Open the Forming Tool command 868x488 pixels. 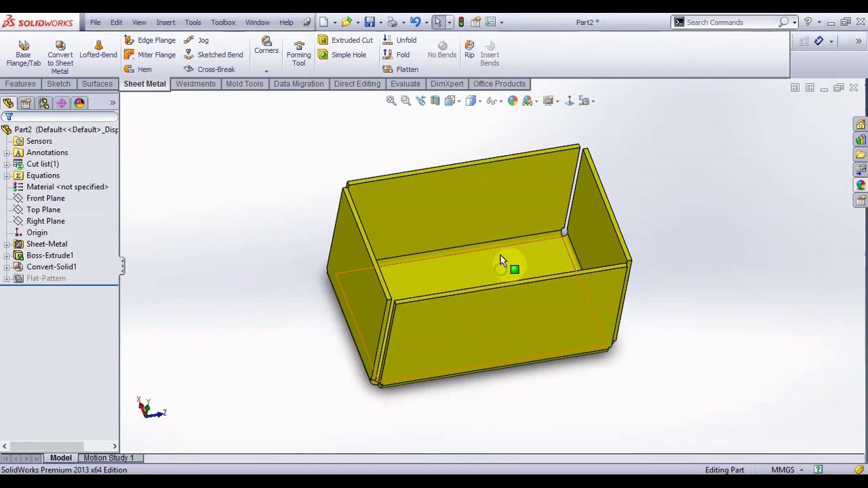click(x=298, y=53)
